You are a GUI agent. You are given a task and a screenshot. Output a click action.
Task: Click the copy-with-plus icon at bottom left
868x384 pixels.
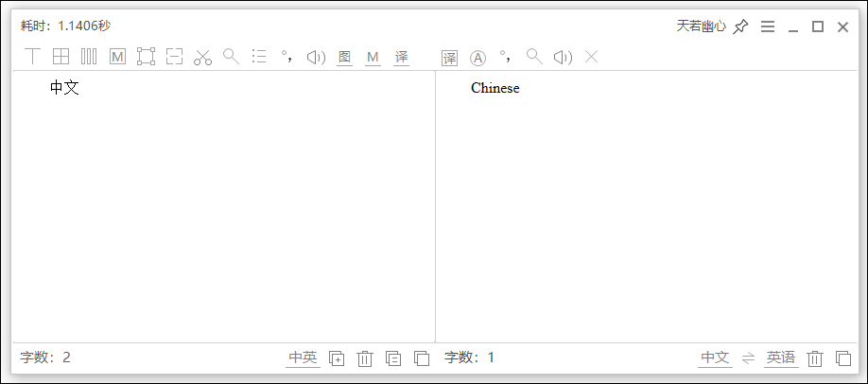tap(337, 358)
